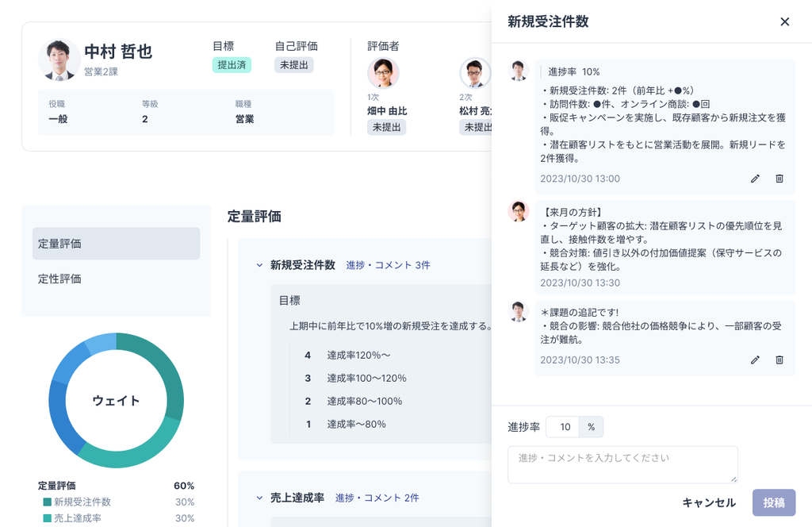Click the 進捗・コメント text area
This screenshot has width=812, height=527.
pyautogui.click(x=622, y=464)
